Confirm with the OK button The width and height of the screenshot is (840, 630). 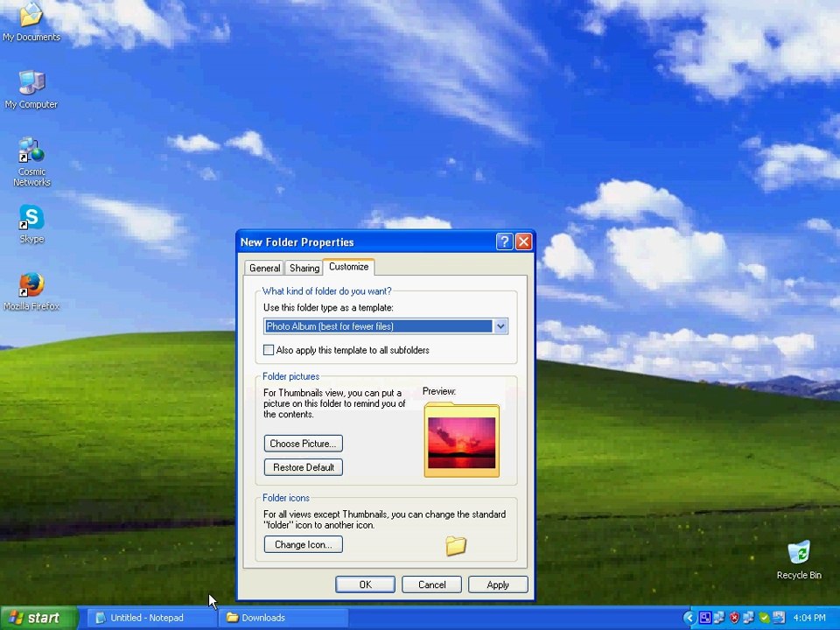[x=366, y=584]
